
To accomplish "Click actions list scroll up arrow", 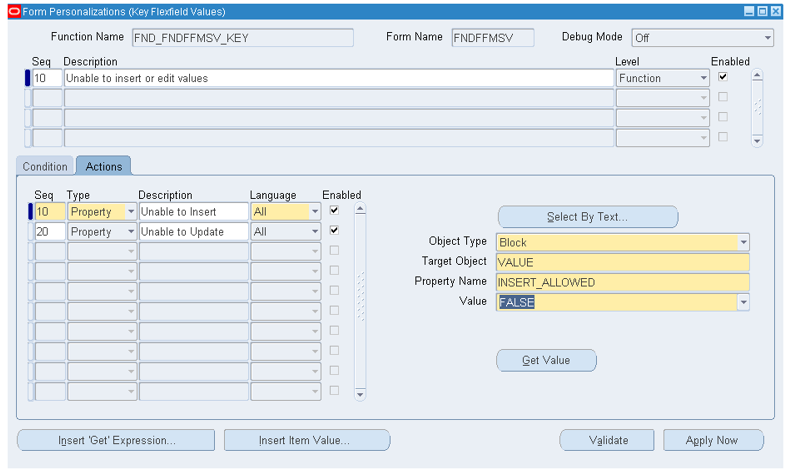I will point(360,209).
